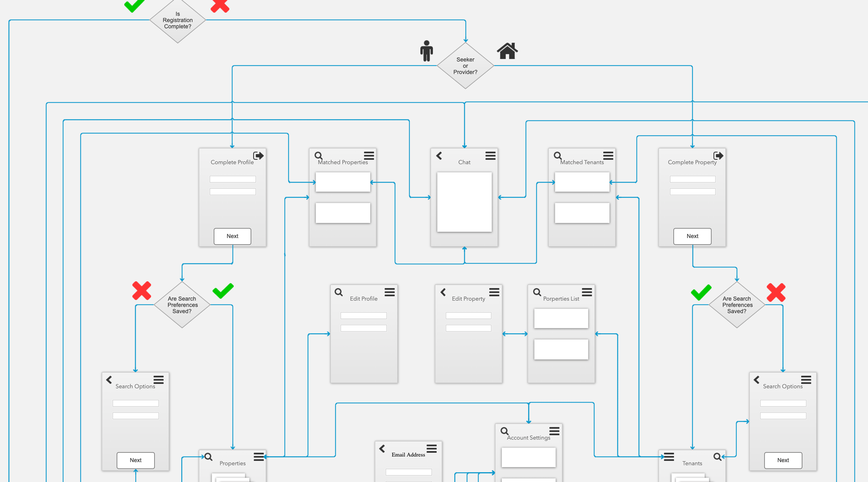Click red X near right Search Preferences diamond

[776, 292]
